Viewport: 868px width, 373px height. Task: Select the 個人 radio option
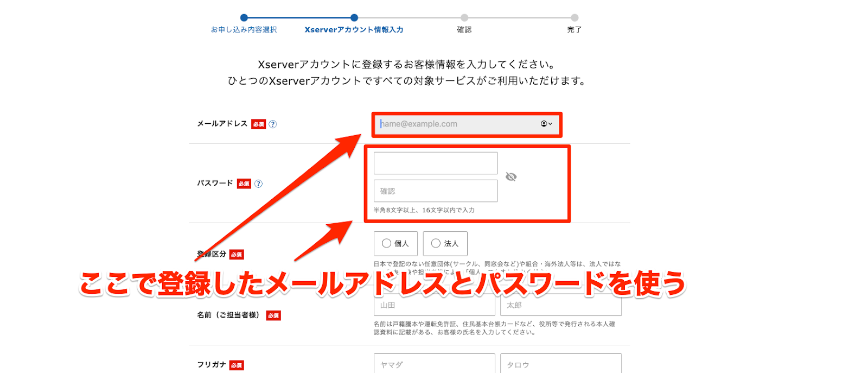point(395,244)
